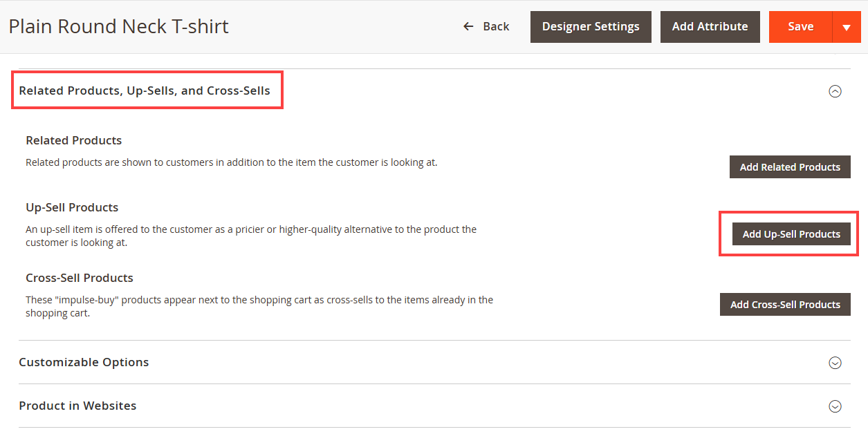Click the Related Products, Up-Sells, and Cross-Sells header
The image size is (868, 436).
[145, 91]
